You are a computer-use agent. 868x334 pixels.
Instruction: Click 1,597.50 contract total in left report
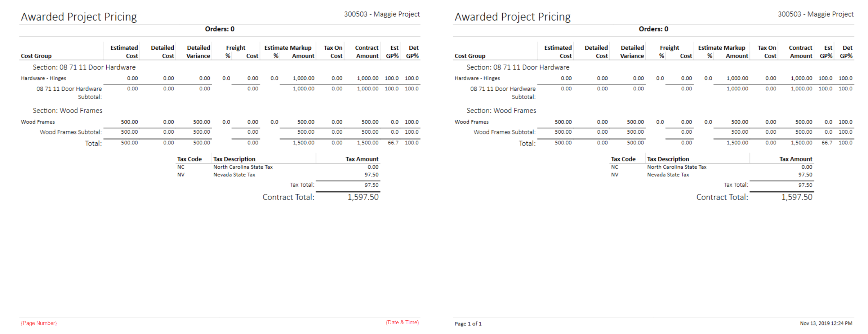tap(363, 197)
